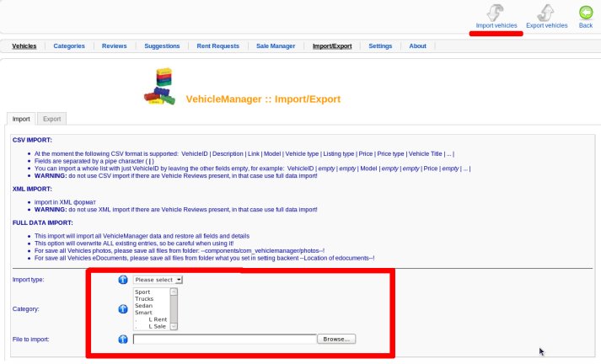Click the VehicleManager colored blocks logo

coord(159,86)
